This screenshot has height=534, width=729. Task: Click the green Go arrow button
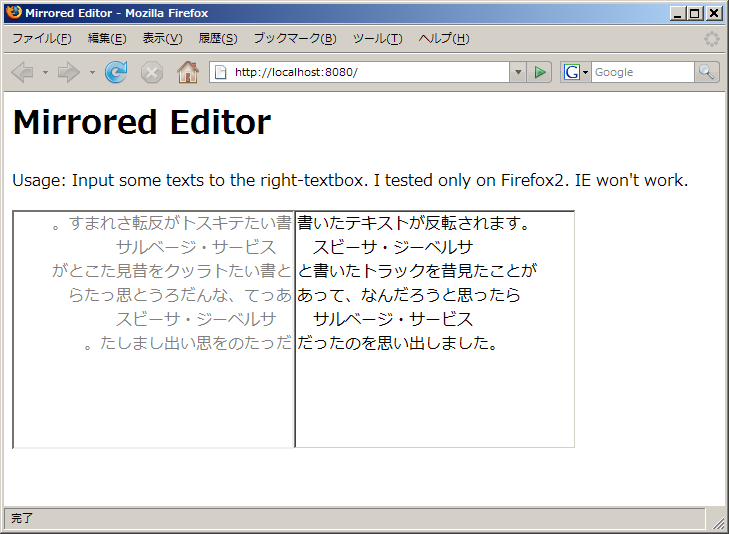[x=539, y=73]
